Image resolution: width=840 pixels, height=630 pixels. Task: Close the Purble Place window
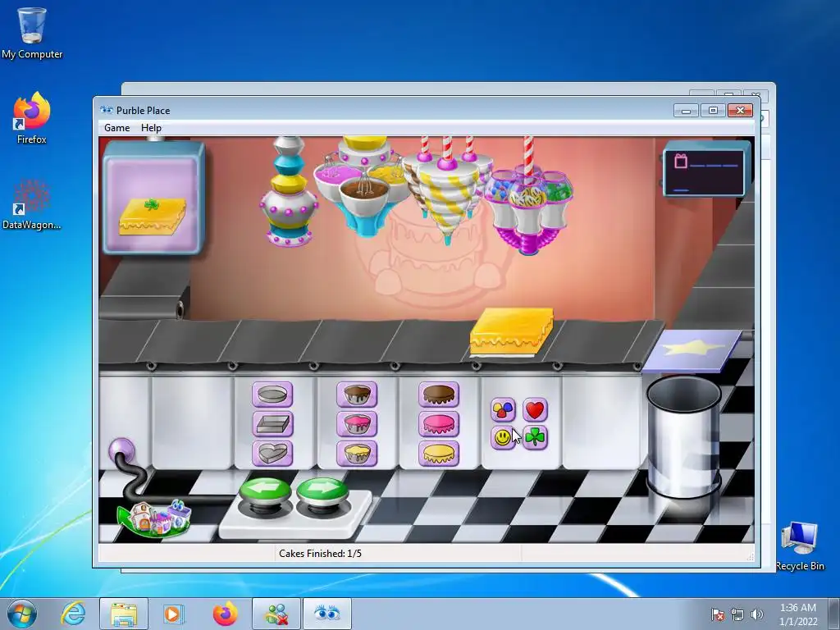pyautogui.click(x=741, y=111)
